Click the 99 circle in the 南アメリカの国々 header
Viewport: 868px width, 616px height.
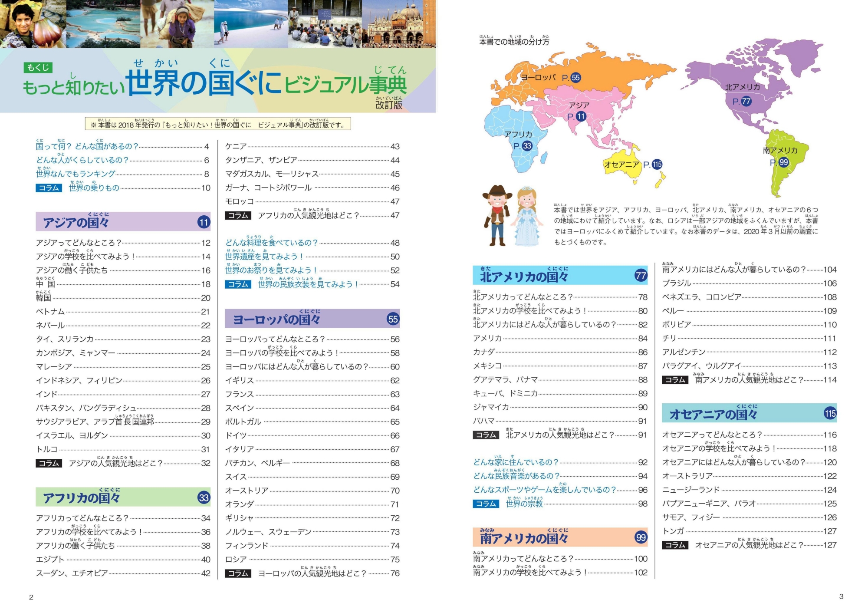pos(641,537)
